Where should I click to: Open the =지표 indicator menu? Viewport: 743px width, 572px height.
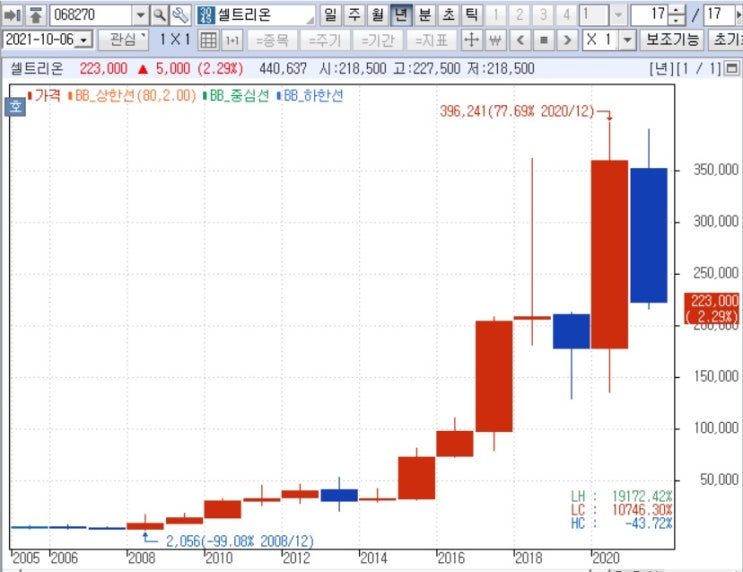[431, 40]
